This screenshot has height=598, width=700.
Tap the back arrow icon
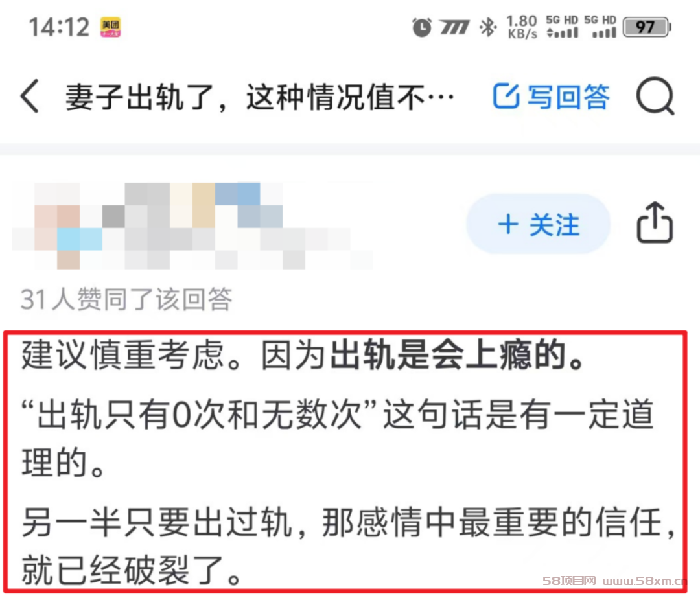[30, 96]
